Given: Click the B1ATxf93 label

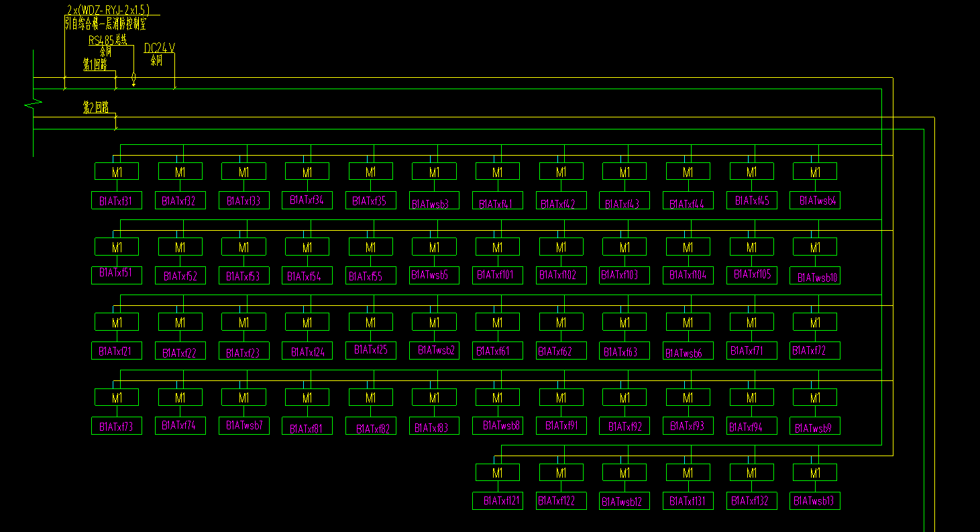Looking at the screenshot, I should (688, 425).
